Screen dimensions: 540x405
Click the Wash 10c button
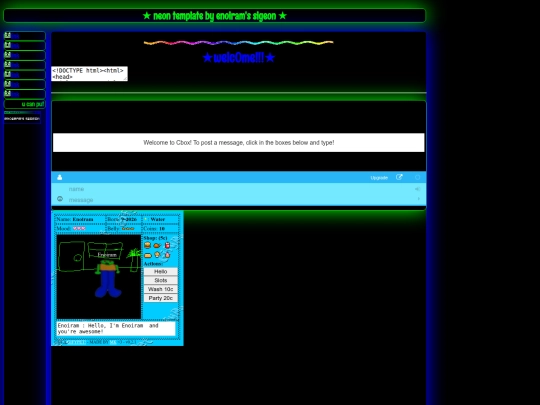(x=160, y=289)
